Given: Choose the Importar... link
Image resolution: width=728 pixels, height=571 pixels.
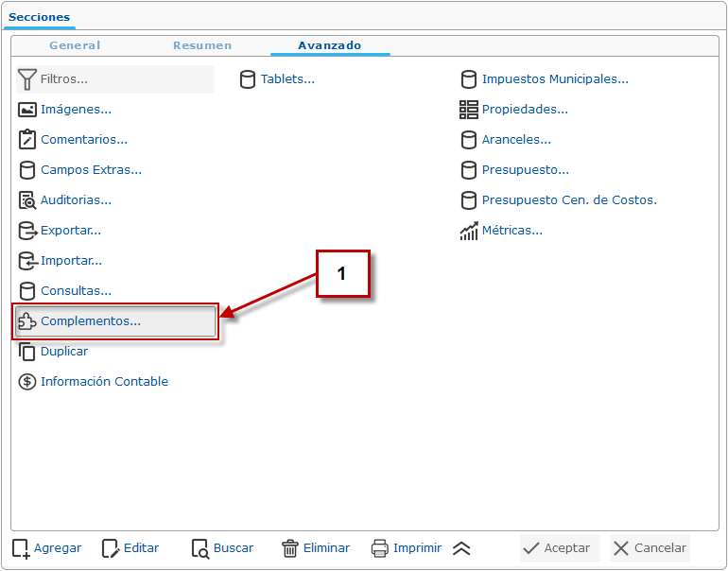Looking at the screenshot, I should [72, 260].
